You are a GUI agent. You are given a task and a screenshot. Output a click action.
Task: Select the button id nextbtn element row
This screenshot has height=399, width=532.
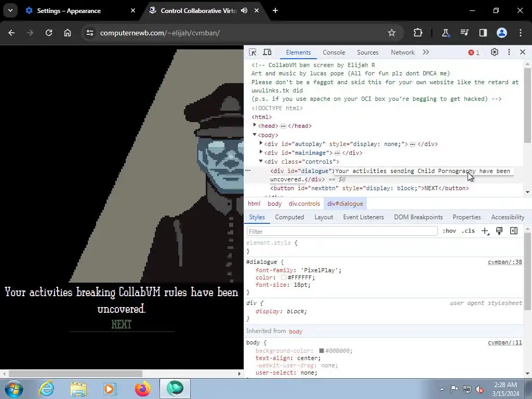369,188
